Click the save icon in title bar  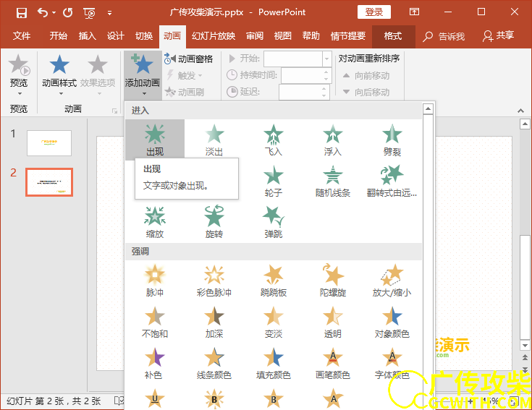click(x=22, y=13)
